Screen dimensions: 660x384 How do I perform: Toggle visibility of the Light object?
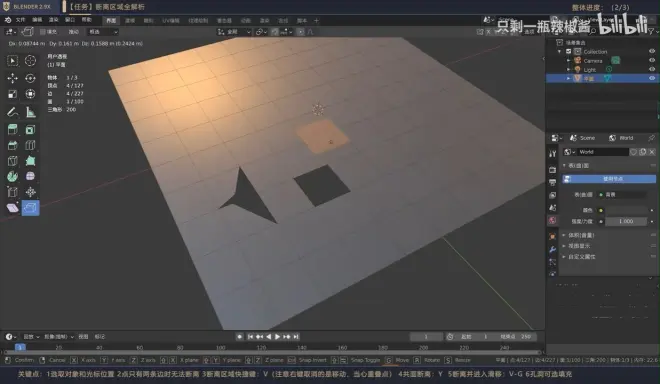pyautogui.click(x=652, y=69)
